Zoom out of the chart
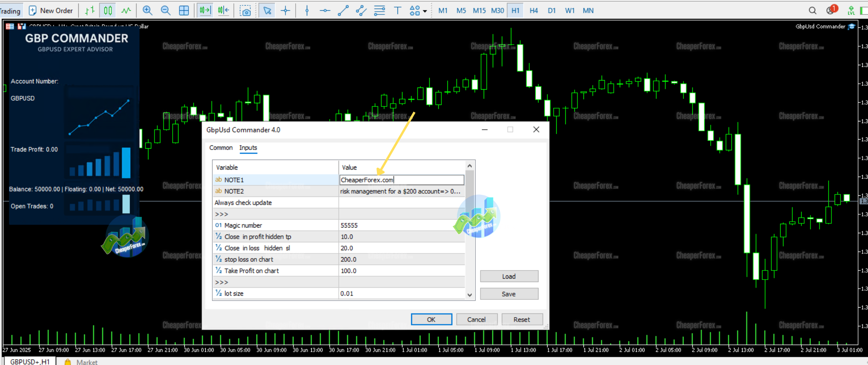The width and height of the screenshot is (868, 365). pyautogui.click(x=165, y=10)
